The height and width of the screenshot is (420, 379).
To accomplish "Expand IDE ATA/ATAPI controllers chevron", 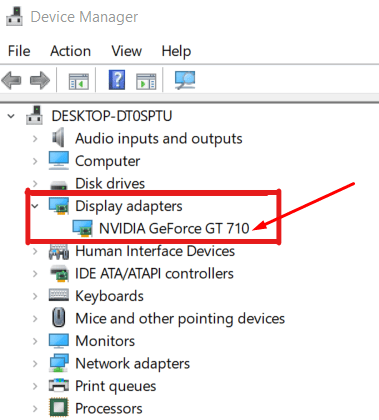I will pos(35,274).
